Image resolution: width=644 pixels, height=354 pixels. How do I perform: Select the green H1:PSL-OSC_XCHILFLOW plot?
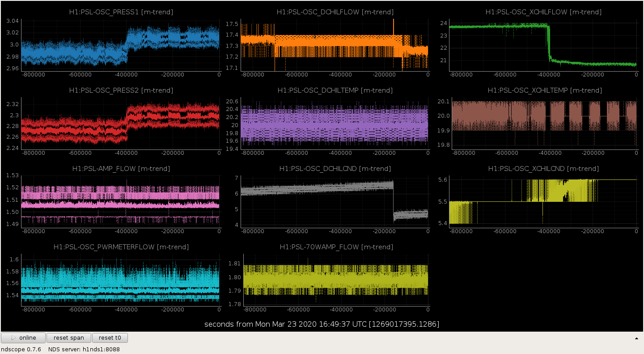point(543,44)
